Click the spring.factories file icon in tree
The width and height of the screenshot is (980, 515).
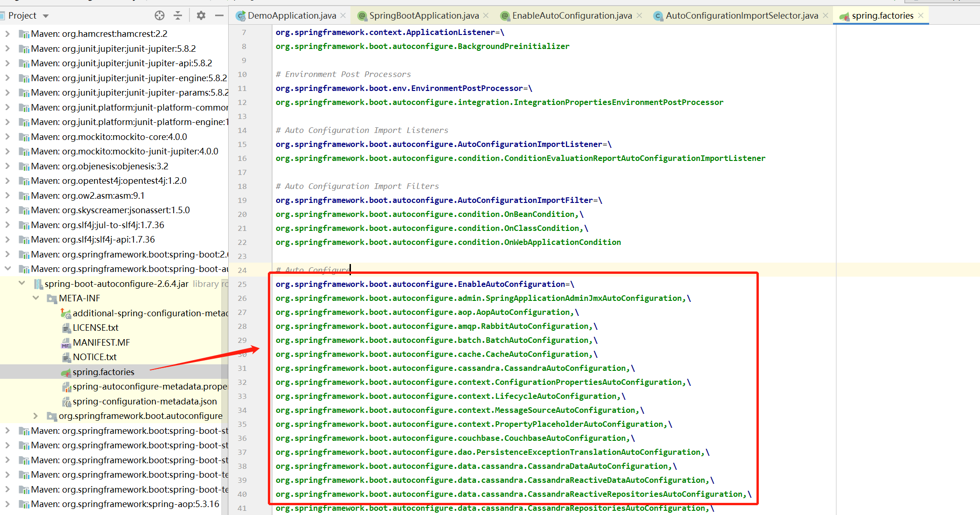[x=66, y=372]
